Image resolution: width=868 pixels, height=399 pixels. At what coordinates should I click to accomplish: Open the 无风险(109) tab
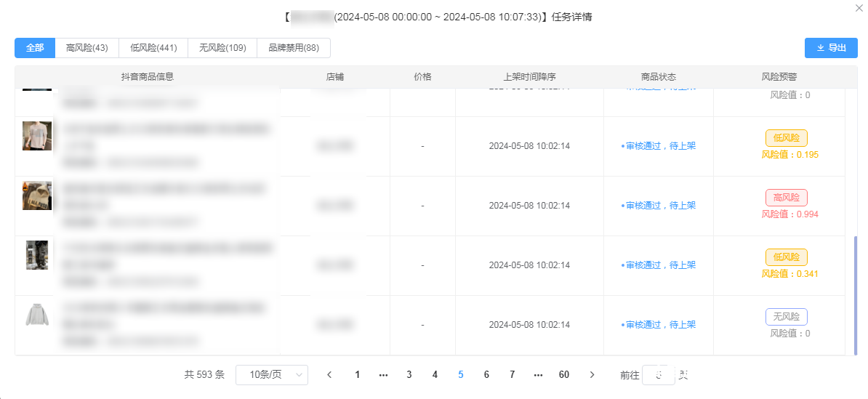pos(222,48)
